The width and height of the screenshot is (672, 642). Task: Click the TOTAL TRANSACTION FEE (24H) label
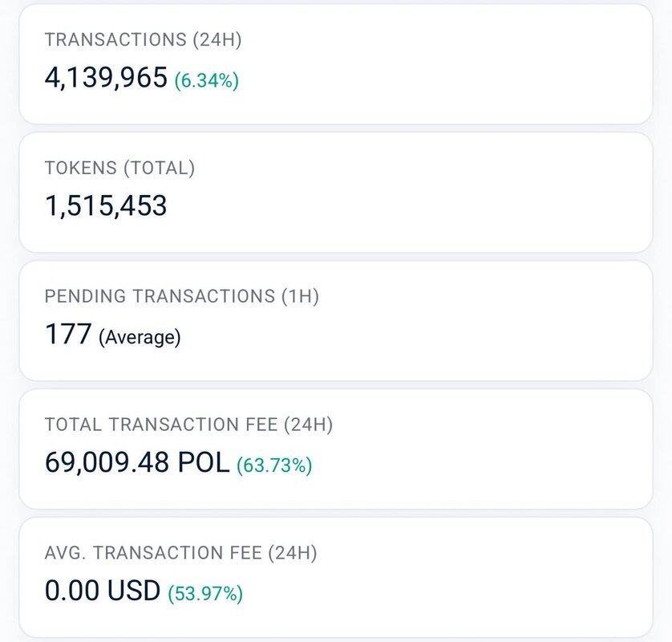pos(188,425)
